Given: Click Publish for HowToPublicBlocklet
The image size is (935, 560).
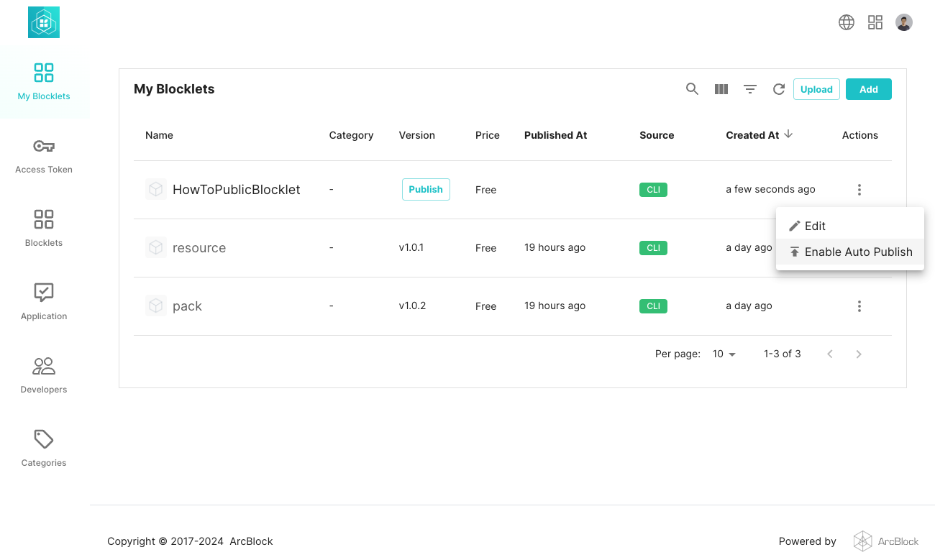Looking at the screenshot, I should 426,190.
